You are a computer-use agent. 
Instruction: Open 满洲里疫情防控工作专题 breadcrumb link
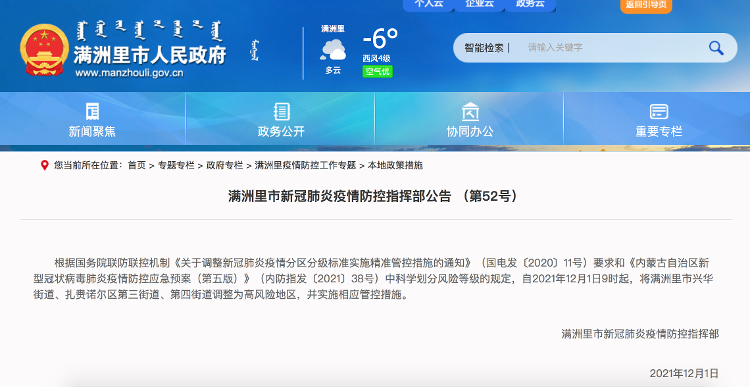(305, 166)
